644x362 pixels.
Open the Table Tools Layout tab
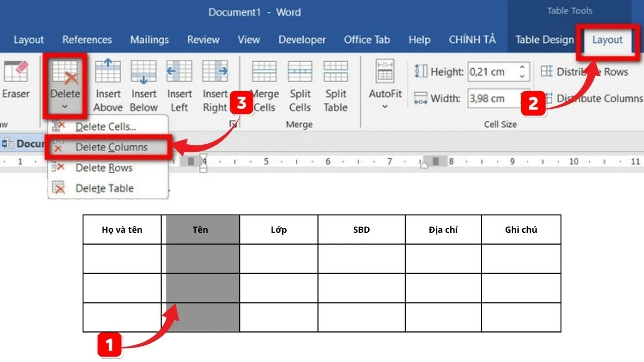607,40
